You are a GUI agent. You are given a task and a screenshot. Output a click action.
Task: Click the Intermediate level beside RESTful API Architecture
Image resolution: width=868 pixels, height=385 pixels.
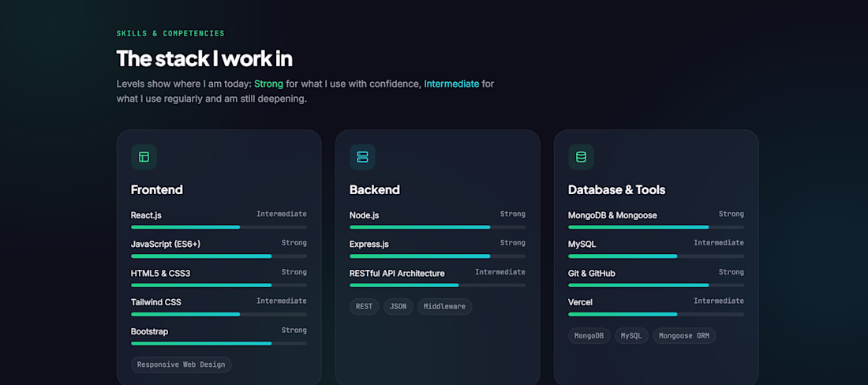coord(499,271)
